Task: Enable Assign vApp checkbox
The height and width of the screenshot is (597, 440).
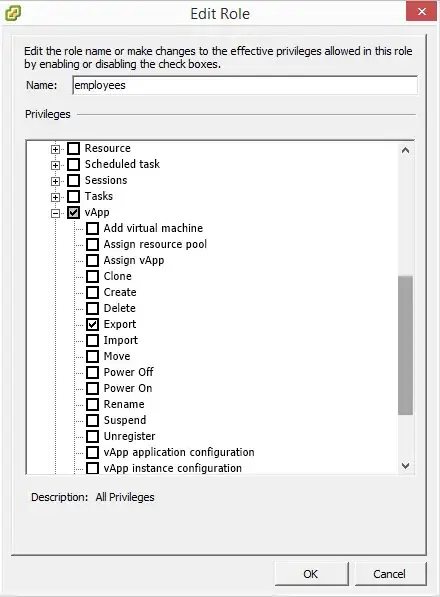Action: pos(92,260)
